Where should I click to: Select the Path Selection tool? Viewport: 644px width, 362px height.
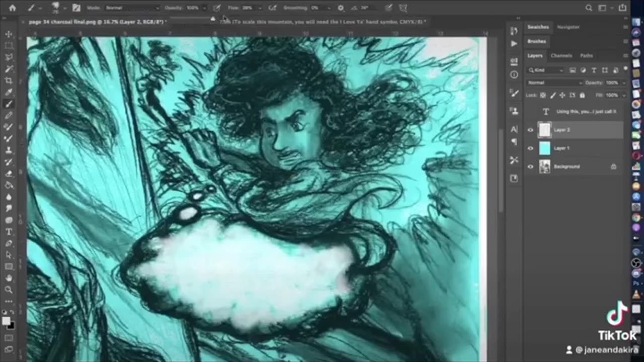(9, 255)
